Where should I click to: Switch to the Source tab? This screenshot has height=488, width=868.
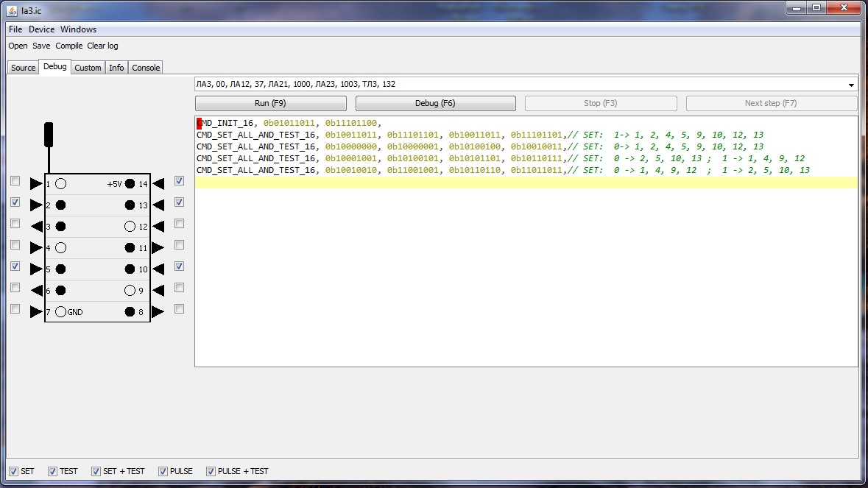click(x=23, y=68)
